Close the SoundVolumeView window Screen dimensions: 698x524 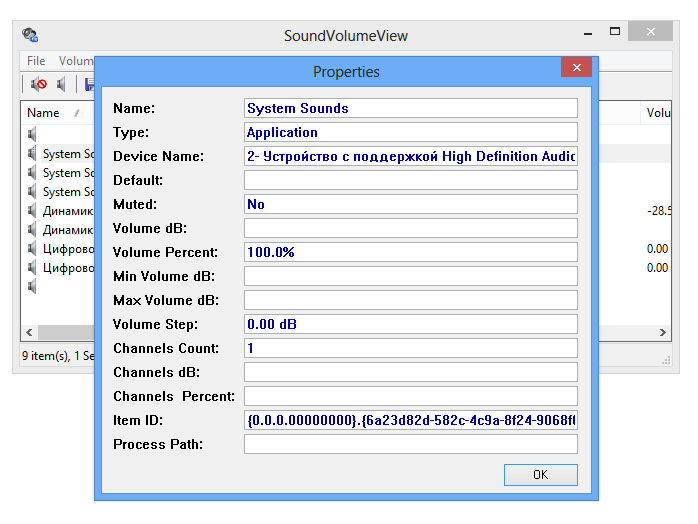pos(650,32)
